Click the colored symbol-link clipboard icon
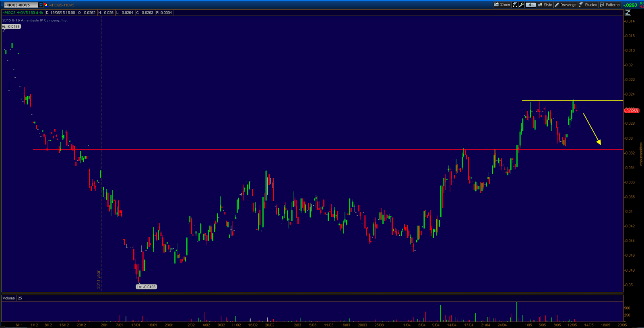Viewport: 644px width, 328px height. 46,5
